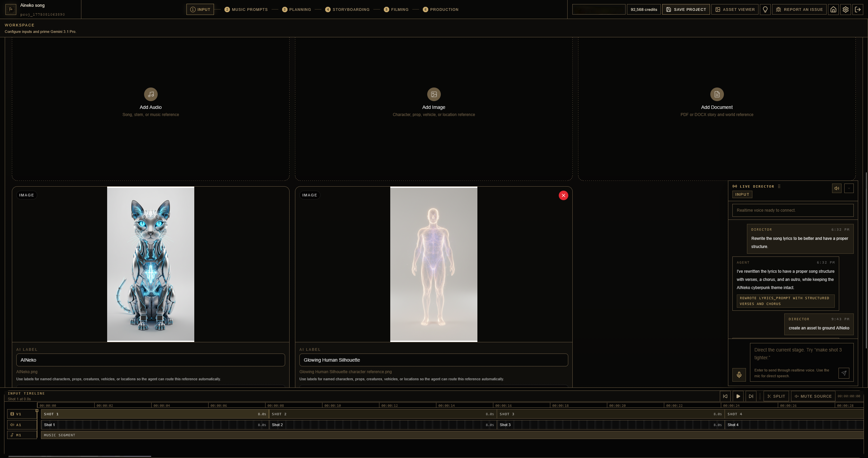Click Save Project button

(686, 9)
